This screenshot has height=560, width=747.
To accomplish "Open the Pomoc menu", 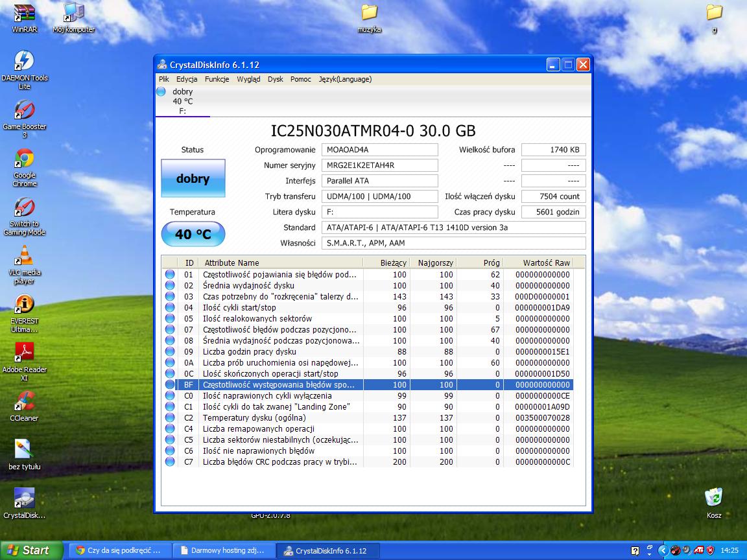I will pyautogui.click(x=301, y=79).
